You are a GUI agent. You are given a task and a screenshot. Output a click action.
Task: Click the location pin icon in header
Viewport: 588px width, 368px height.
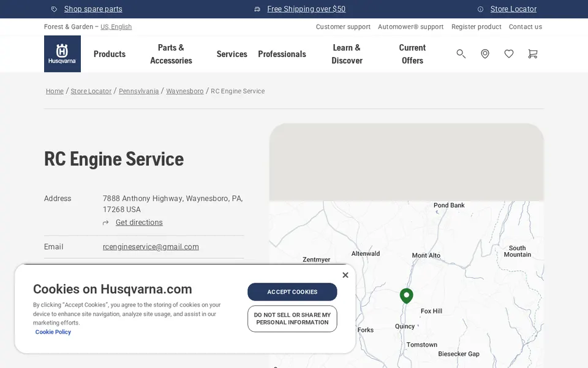coord(485,54)
